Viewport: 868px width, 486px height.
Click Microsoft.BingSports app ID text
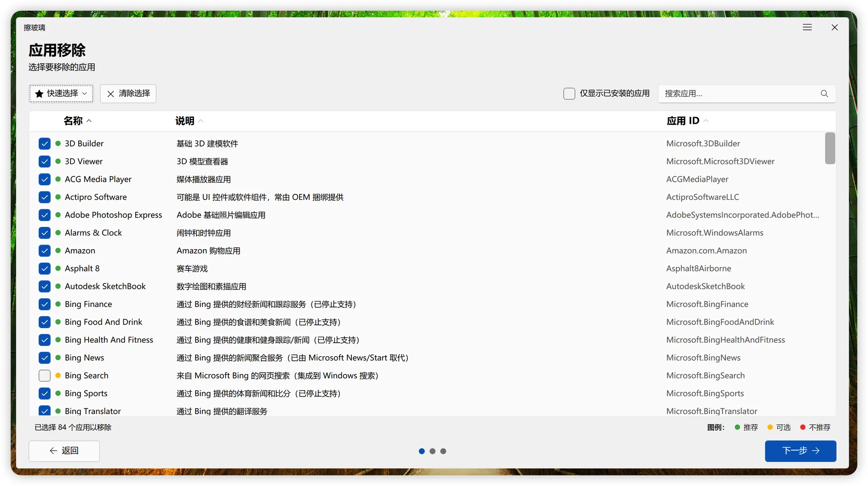[x=705, y=393]
